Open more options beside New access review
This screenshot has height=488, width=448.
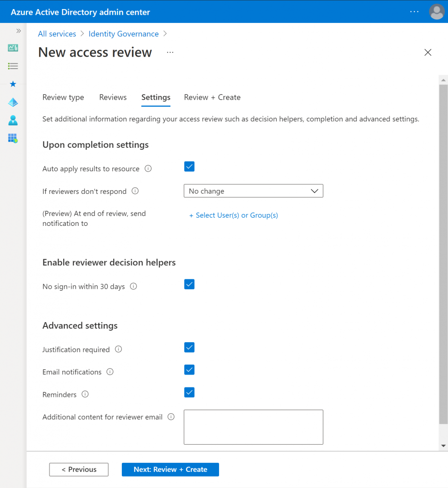(x=170, y=52)
